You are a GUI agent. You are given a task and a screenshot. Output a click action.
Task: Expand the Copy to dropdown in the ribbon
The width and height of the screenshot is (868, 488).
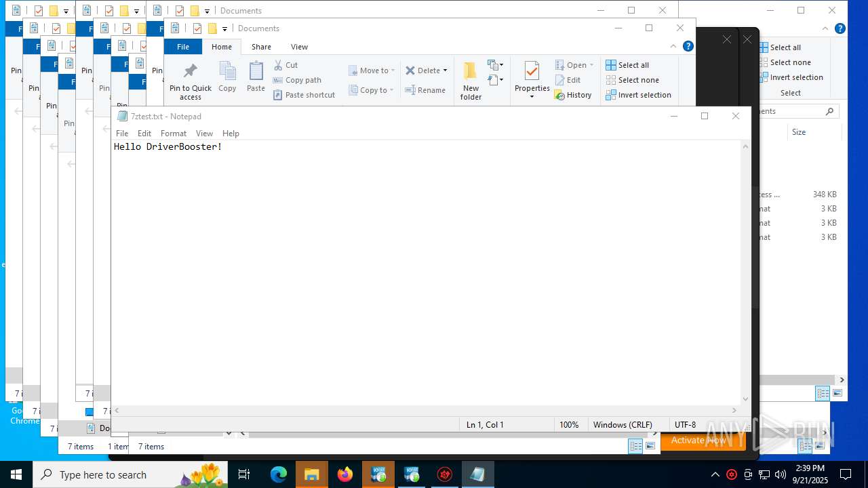[391, 90]
